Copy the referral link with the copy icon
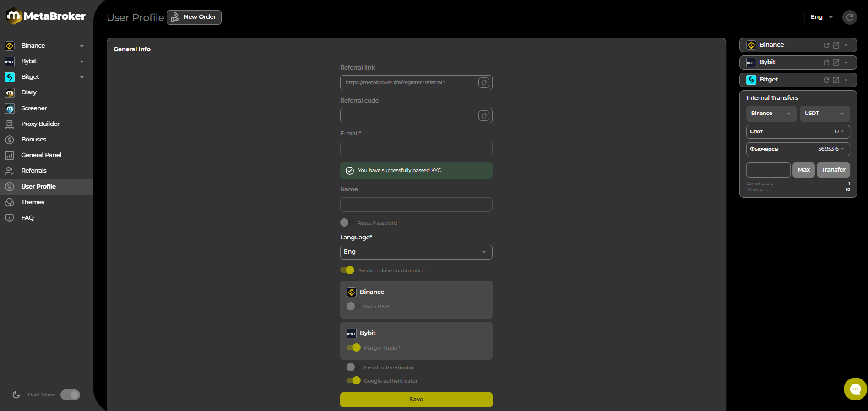The height and width of the screenshot is (411, 868). 484,83
